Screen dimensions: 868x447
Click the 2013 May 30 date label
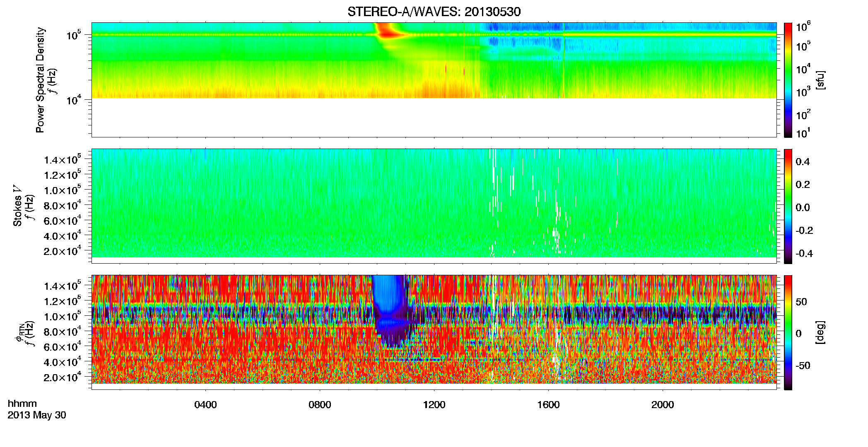pyautogui.click(x=37, y=415)
